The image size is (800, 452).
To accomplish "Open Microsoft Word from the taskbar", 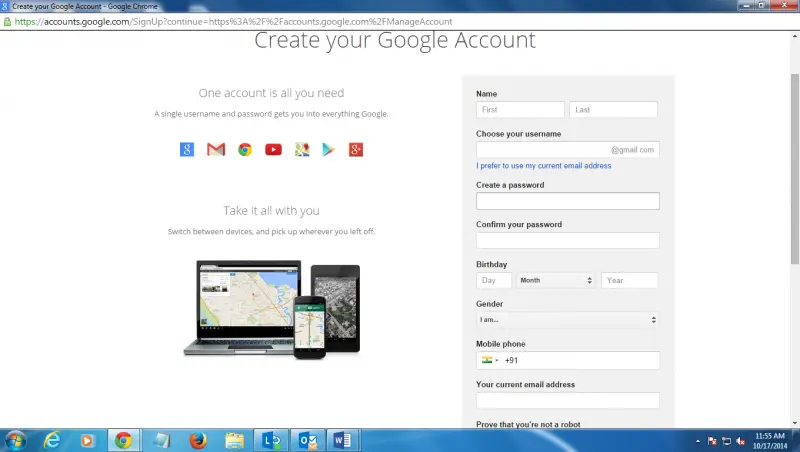I will pyautogui.click(x=342, y=440).
